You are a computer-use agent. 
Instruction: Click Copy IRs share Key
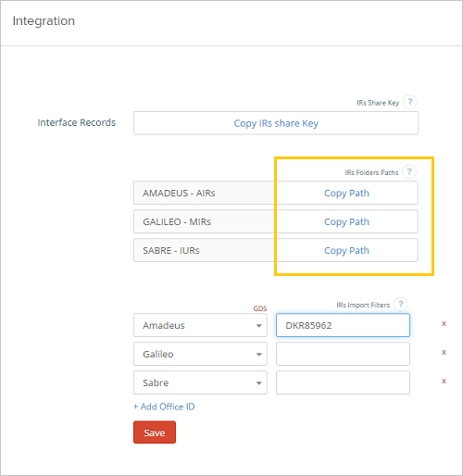pos(276,123)
